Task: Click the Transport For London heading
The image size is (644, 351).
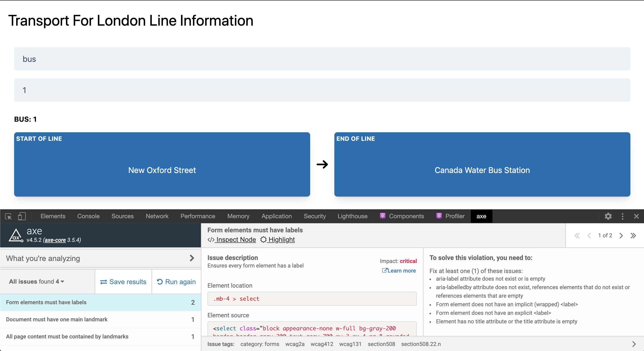Action: tap(131, 21)
